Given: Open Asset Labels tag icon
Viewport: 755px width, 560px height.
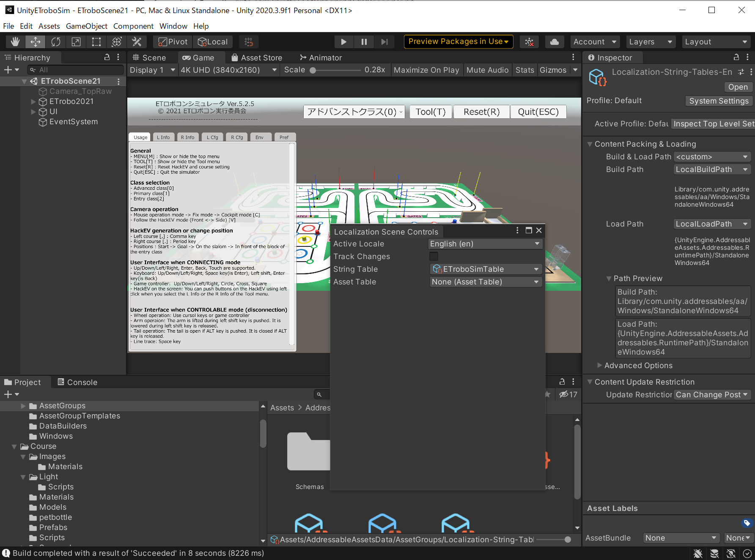Looking at the screenshot, I should click(747, 523).
